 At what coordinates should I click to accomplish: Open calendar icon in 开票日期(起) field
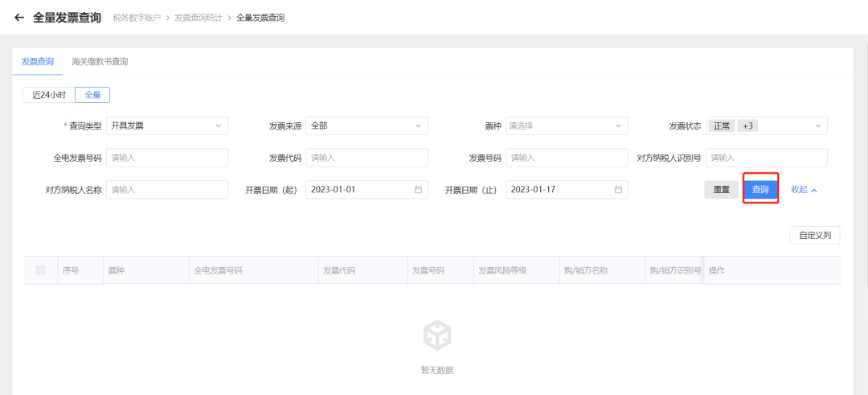point(418,190)
